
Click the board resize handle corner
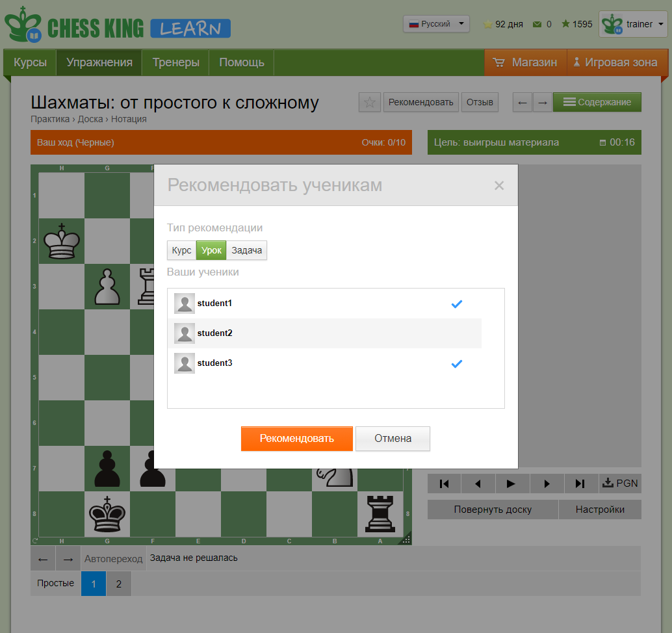(x=406, y=539)
